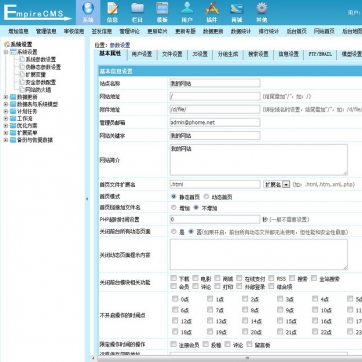Expand the 计划任务 tree node
Image resolution: width=362 pixels, height=362 pixels.
(6, 111)
